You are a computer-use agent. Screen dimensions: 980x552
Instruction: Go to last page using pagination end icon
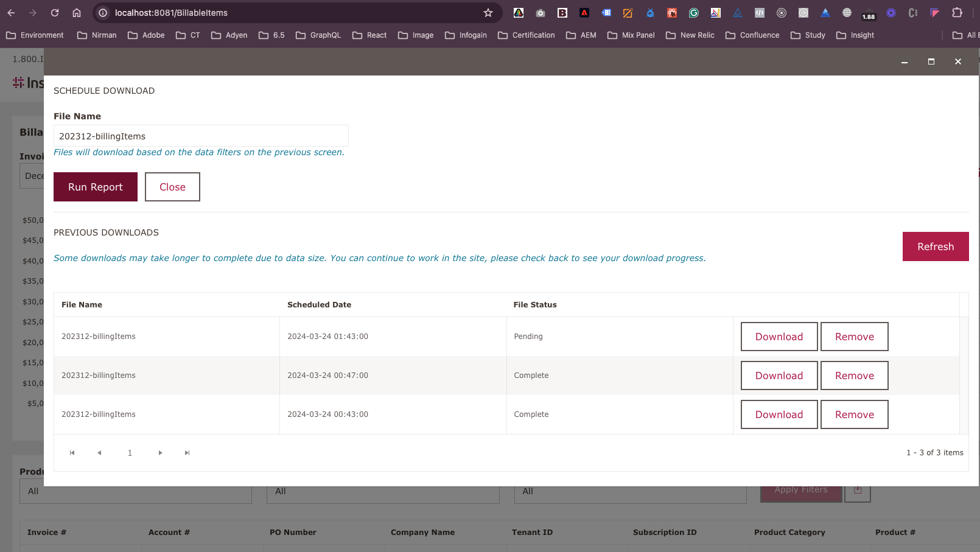click(x=187, y=452)
